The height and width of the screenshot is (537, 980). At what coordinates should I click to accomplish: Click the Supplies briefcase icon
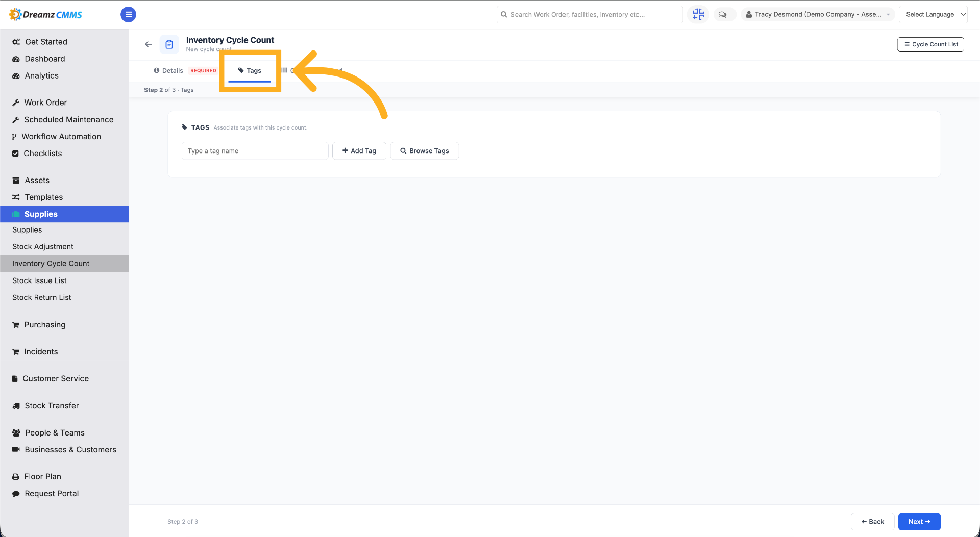click(x=16, y=214)
